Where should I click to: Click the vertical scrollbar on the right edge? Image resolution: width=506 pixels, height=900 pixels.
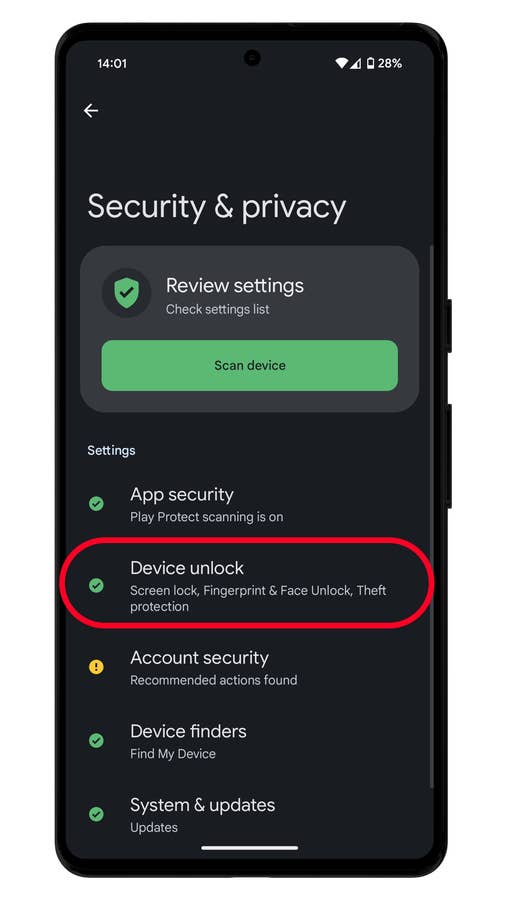(431, 517)
